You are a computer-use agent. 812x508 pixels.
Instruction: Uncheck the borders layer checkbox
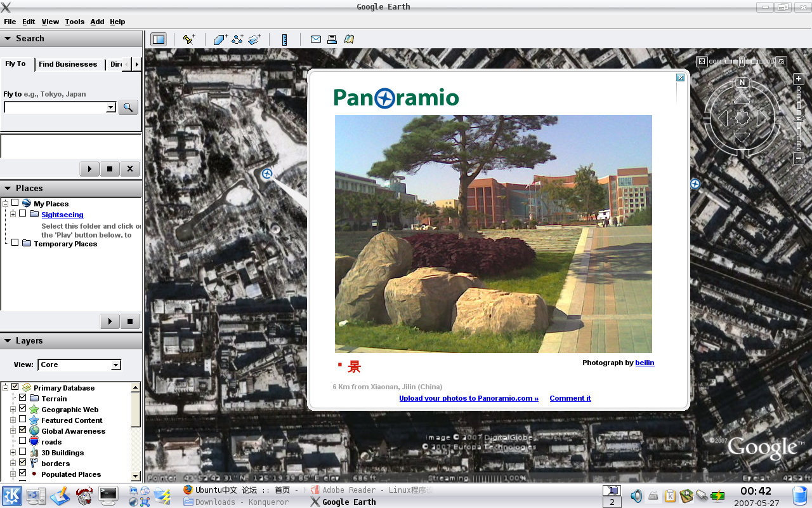tap(23, 462)
